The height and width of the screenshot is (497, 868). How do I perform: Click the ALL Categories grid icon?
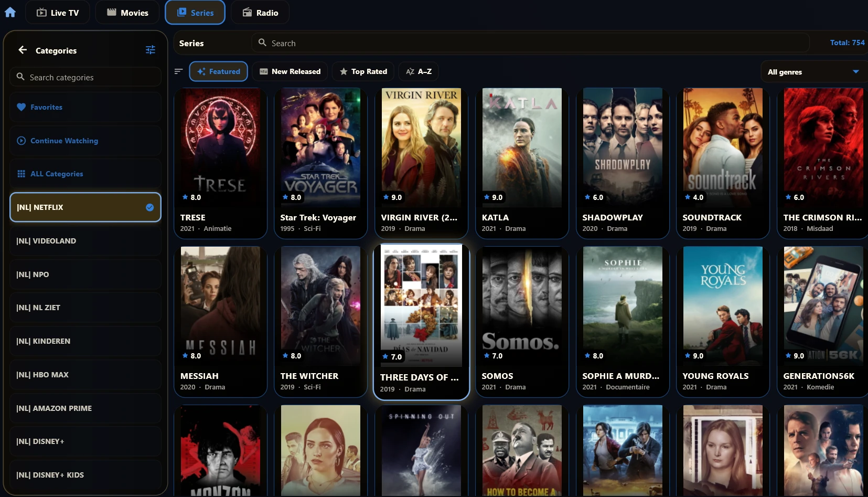21,174
